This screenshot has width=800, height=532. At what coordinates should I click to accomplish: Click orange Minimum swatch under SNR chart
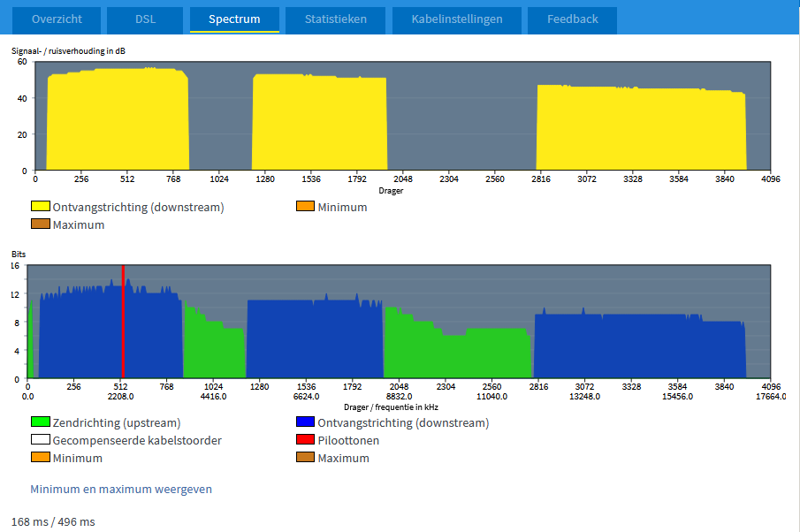pos(306,207)
